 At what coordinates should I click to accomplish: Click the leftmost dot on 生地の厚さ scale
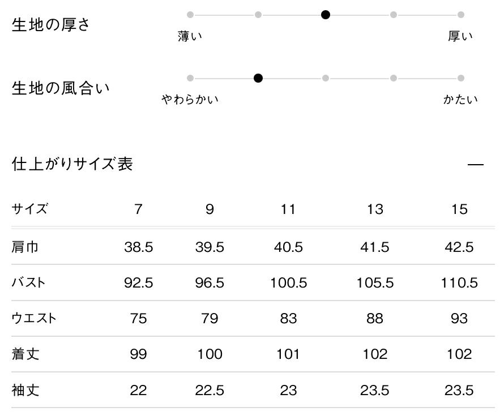point(190,15)
